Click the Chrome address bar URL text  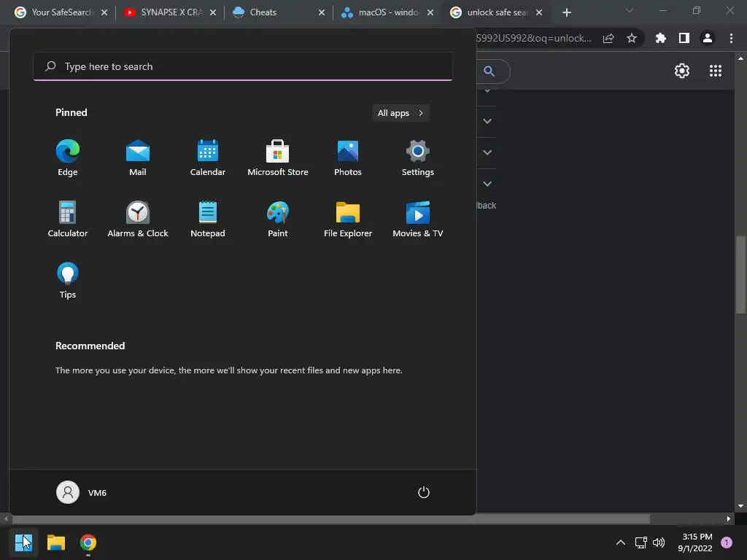[533, 38]
